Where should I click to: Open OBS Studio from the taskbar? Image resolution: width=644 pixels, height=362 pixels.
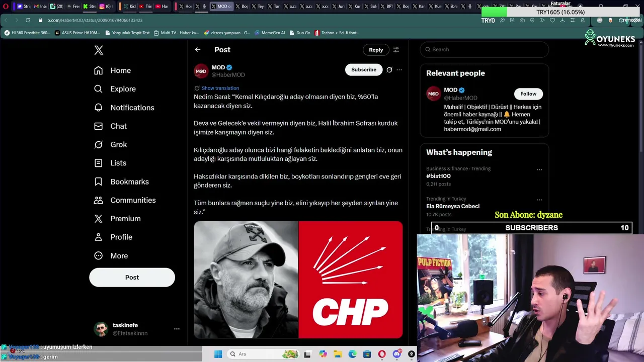411,354
